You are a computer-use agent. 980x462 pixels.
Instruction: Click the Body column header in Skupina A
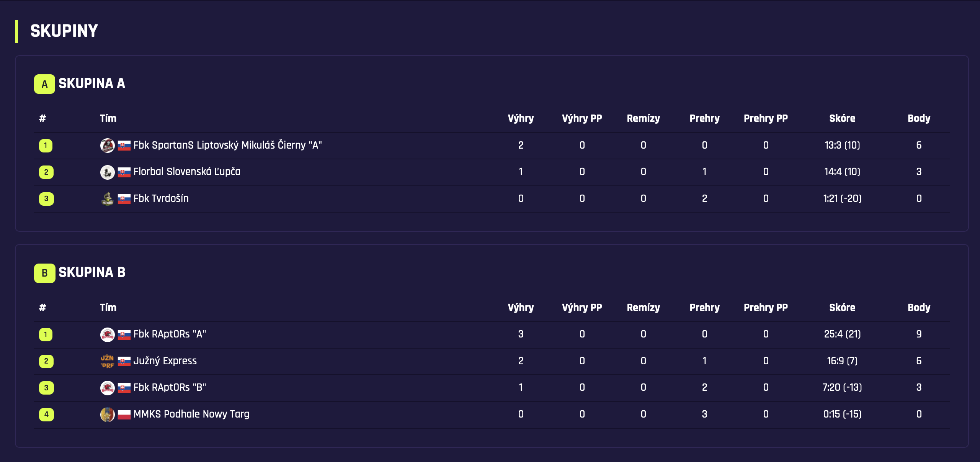[x=919, y=118]
